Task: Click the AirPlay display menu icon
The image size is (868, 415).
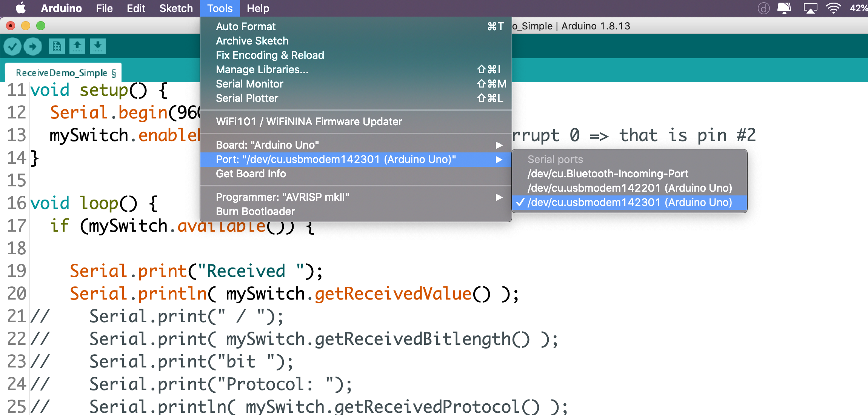Action: 810,8
